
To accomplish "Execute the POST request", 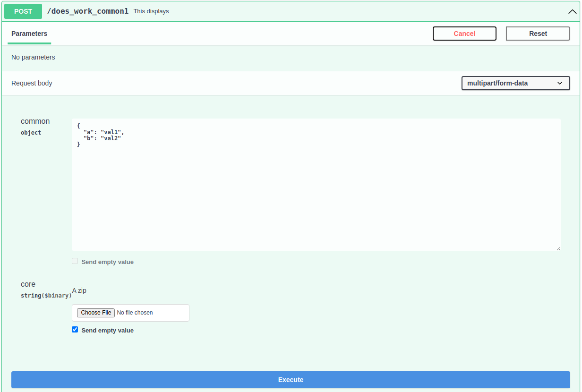I will click(291, 379).
